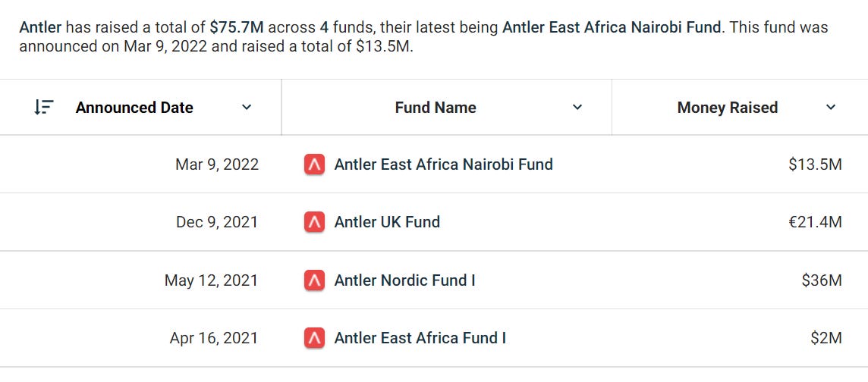Click the Antler East Africa Nairobi Fund logo
Viewport: 868px width, 382px height.
314,164
